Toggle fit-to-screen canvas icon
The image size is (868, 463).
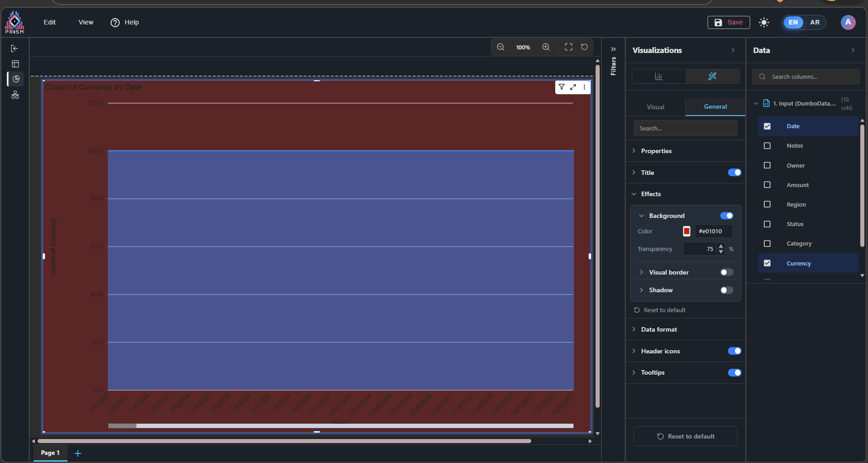pyautogui.click(x=568, y=47)
